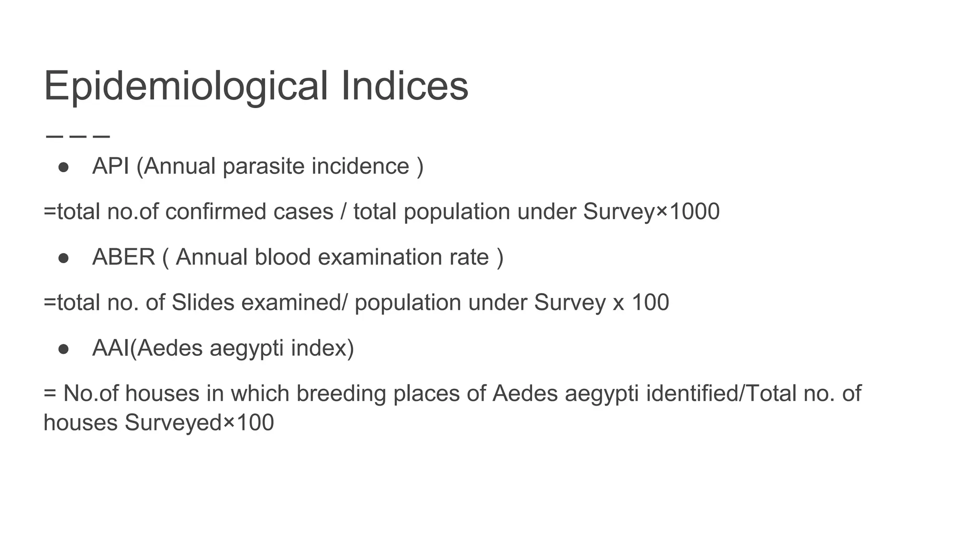Select the No.of houses breeding places line
The image size is (980, 551).
tap(452, 394)
